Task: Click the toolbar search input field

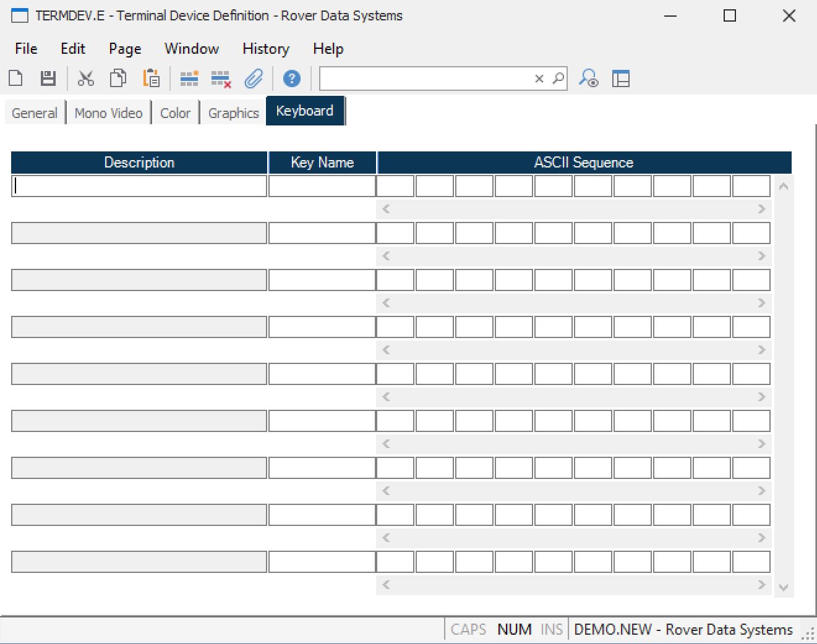Action: coord(426,78)
